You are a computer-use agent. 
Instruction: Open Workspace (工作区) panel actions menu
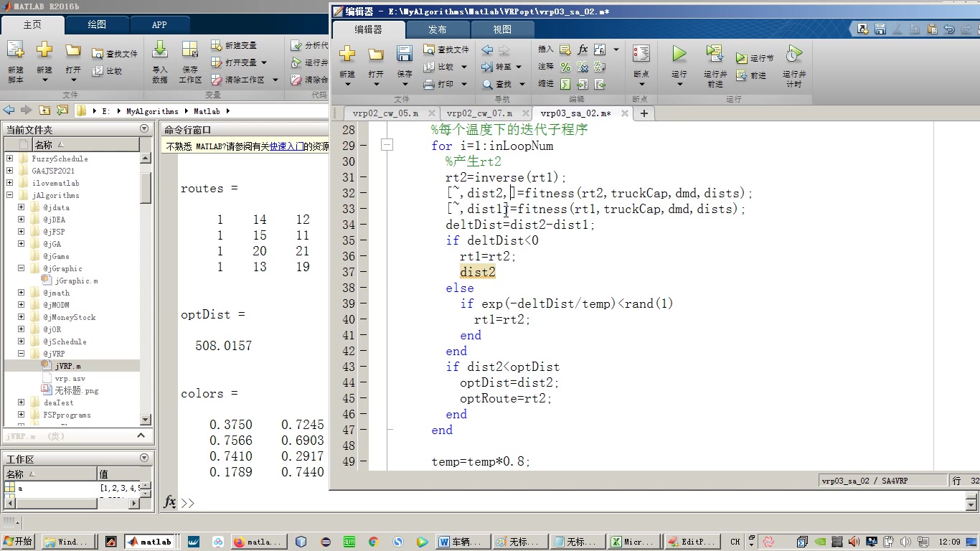[144, 458]
